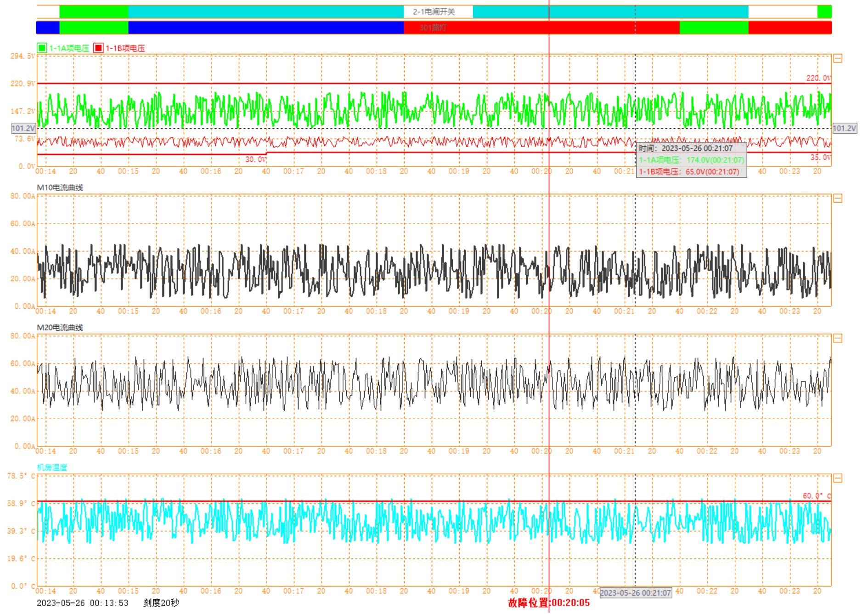The width and height of the screenshot is (868, 614).
Task: Click the M20电流曲线 chart title
Action: 60,328
